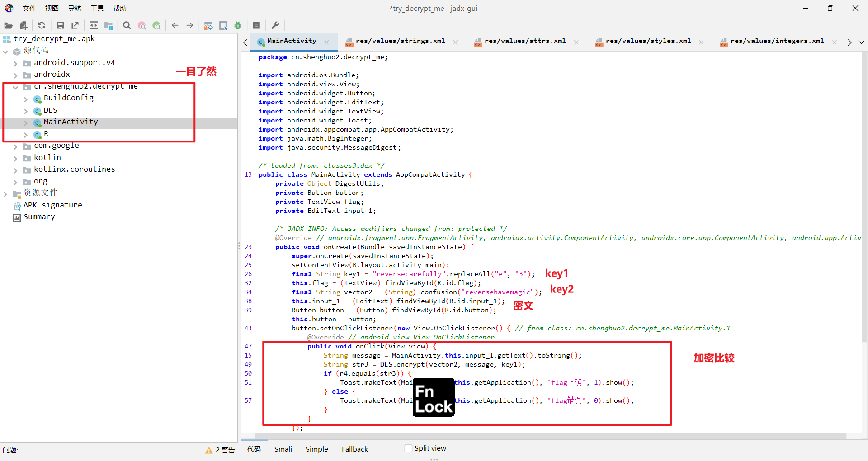This screenshot has height=461, width=868.
Task: Open the 工具 menu
Action: pos(97,8)
